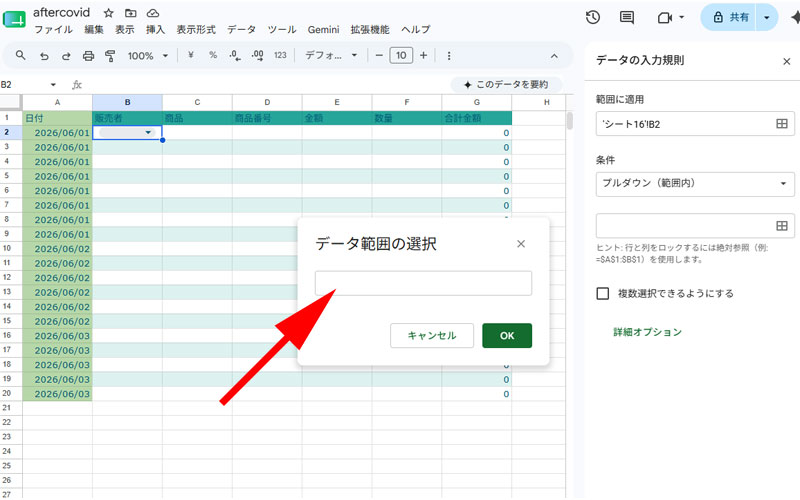Select cell with 日付 header
The height and width of the screenshot is (500, 800).
click(x=58, y=118)
